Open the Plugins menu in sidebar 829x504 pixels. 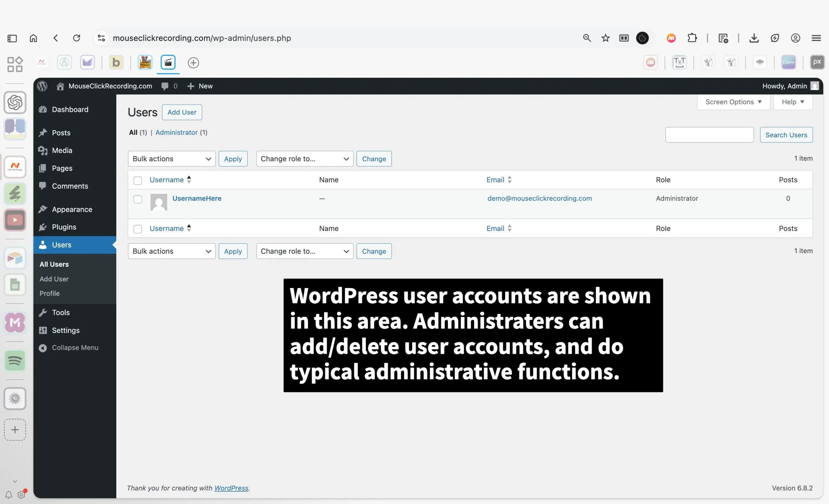tap(64, 227)
